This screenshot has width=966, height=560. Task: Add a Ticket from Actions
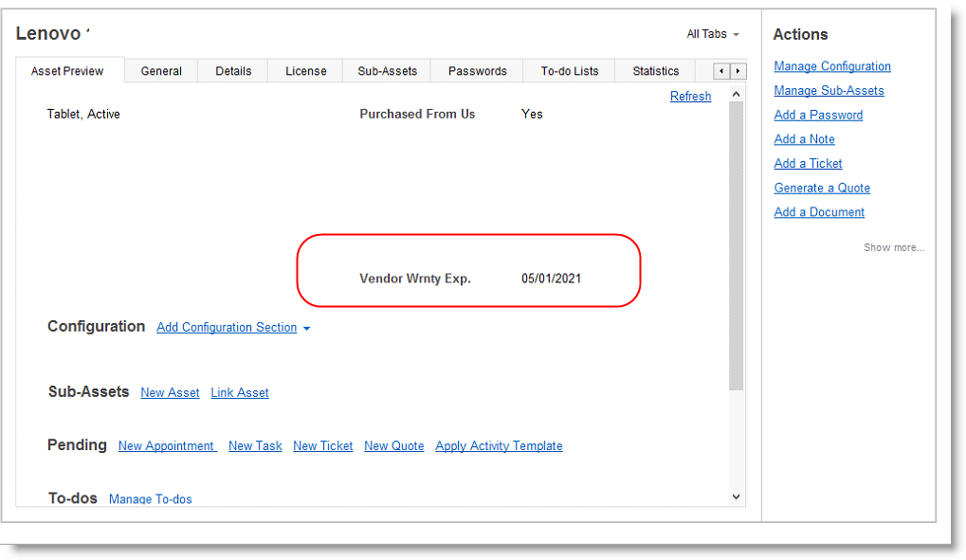[808, 164]
